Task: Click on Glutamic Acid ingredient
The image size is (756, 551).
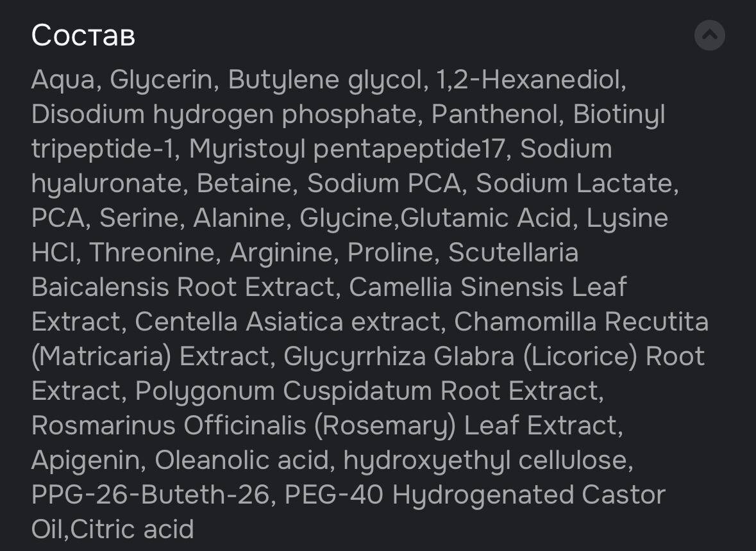Action: 486,218
